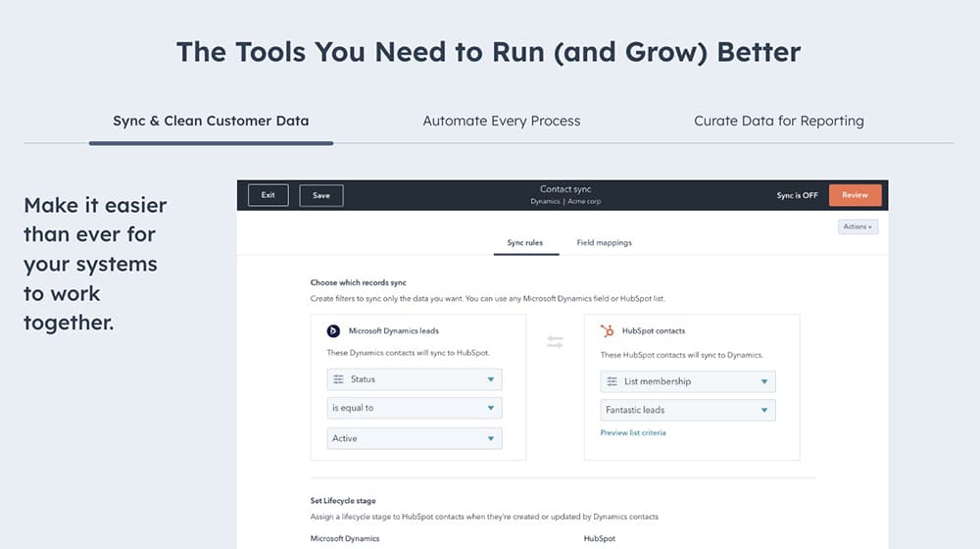Switch to Sync & Clean Customer Data tab

[211, 121]
